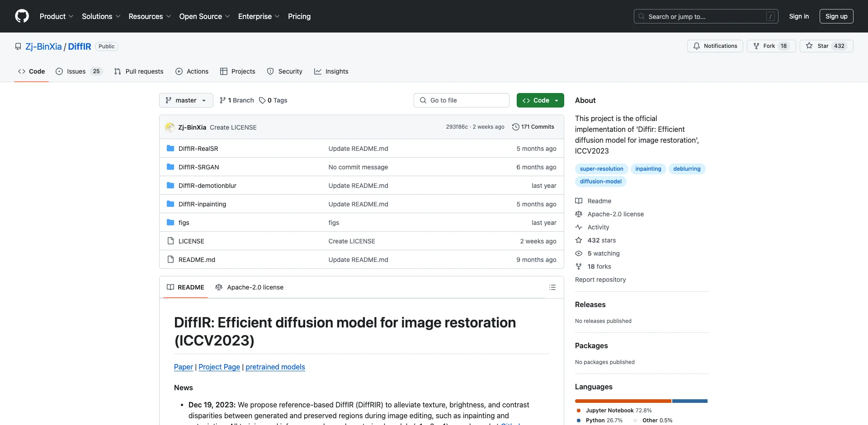Click the Notifications bell icon
This screenshot has width=868, height=425.
click(x=697, y=46)
